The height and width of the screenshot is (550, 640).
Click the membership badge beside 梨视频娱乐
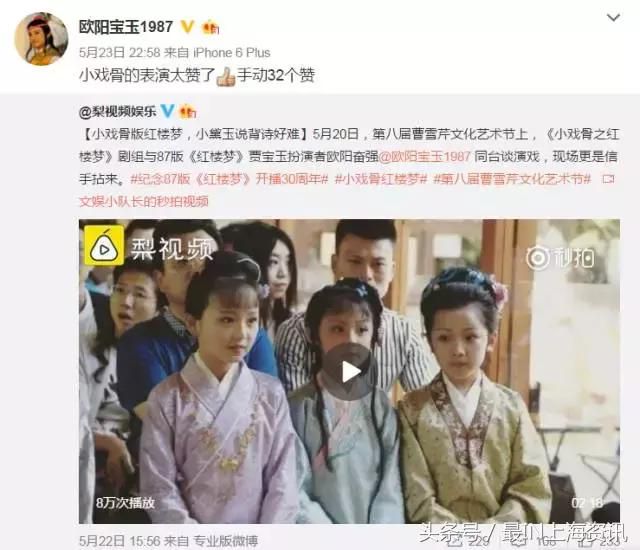[x=188, y=111]
